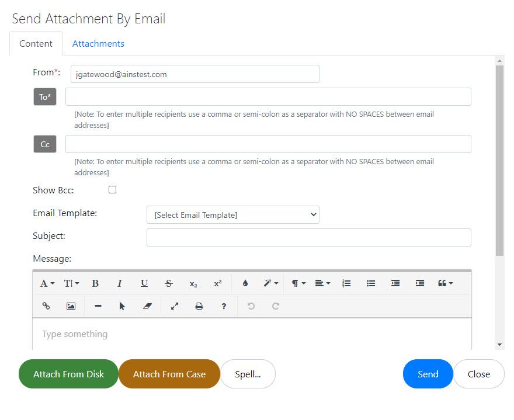The image size is (514, 420).
Task: Click the vertical scrollbar thumb
Action: click(x=499, y=161)
